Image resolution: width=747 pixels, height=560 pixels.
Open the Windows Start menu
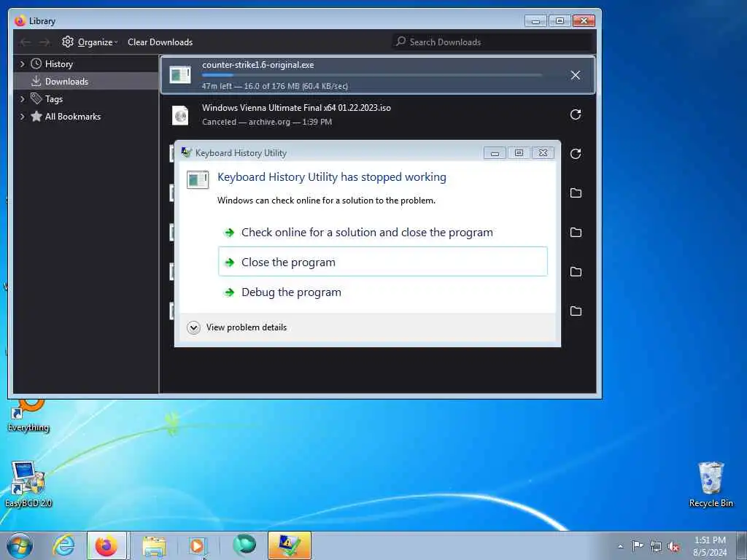tap(20, 545)
